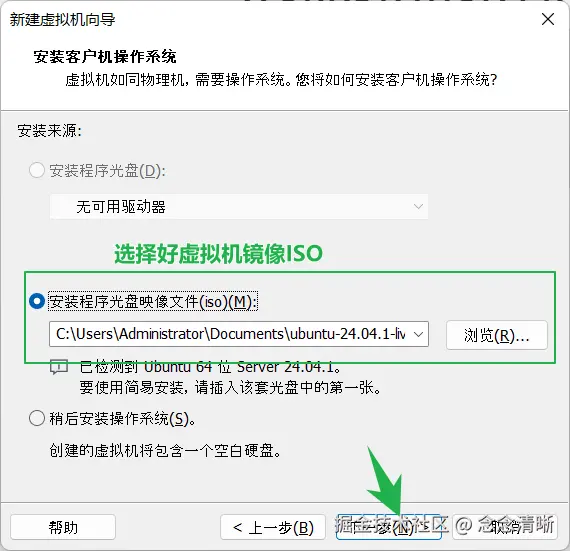Click the 帮助 button
The image size is (570, 551).
[x=63, y=527]
